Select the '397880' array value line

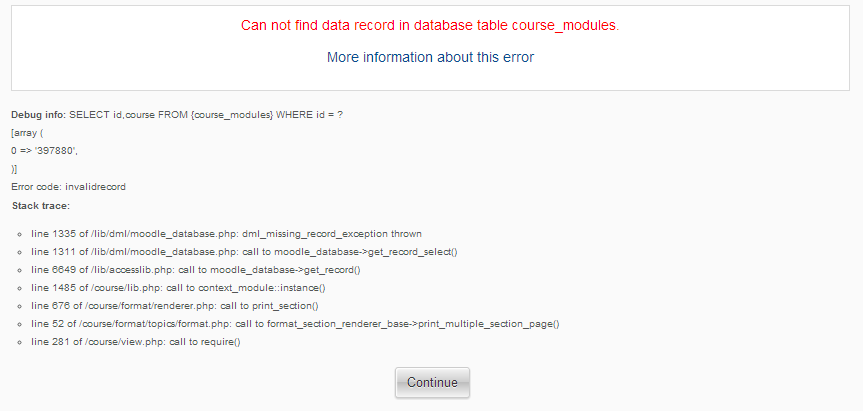(45, 151)
